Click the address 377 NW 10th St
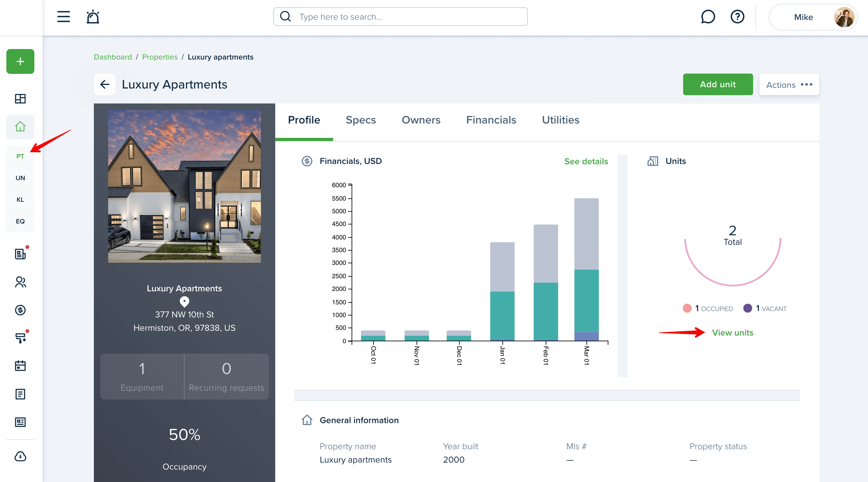The image size is (868, 482). tap(184, 315)
